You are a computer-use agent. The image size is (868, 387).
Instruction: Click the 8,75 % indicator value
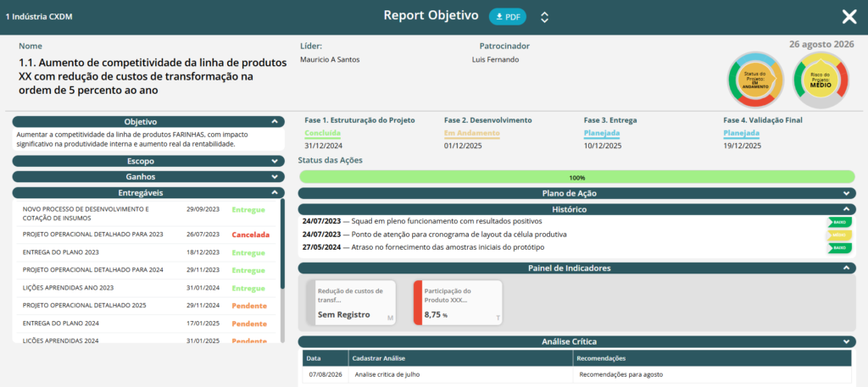point(436,314)
